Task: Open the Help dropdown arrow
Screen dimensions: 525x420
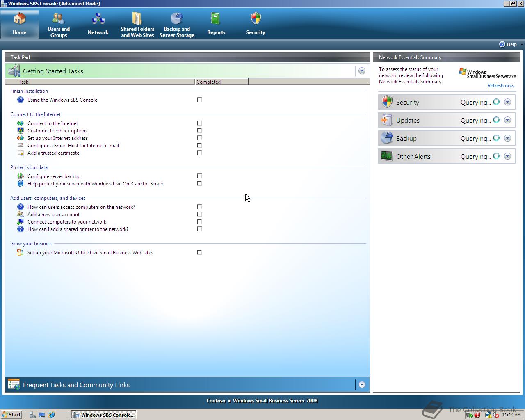Action: [x=522, y=44]
